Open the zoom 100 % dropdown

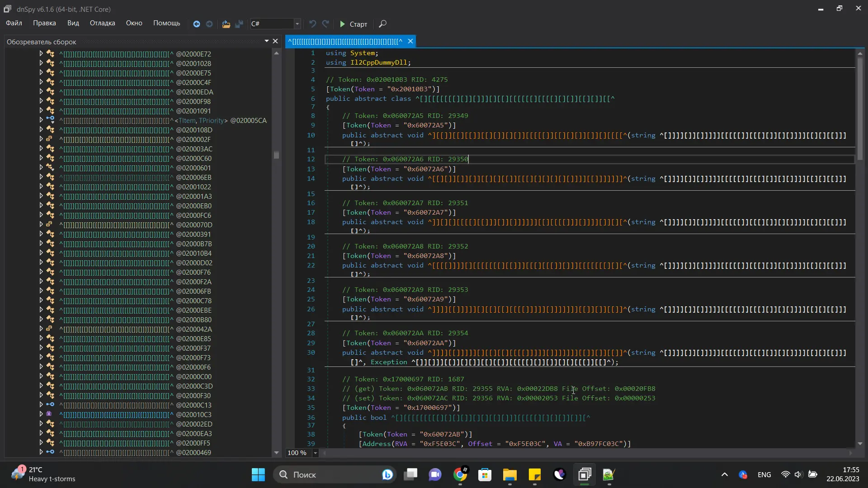(316, 453)
